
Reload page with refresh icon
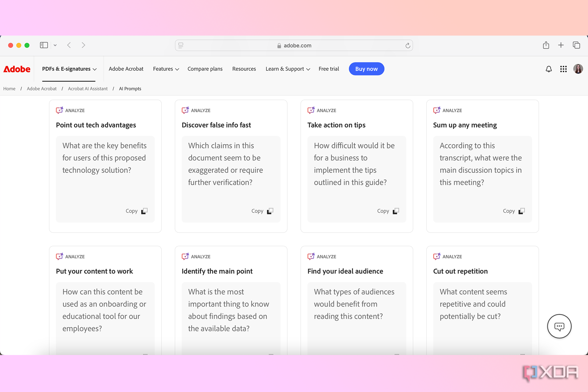point(408,46)
